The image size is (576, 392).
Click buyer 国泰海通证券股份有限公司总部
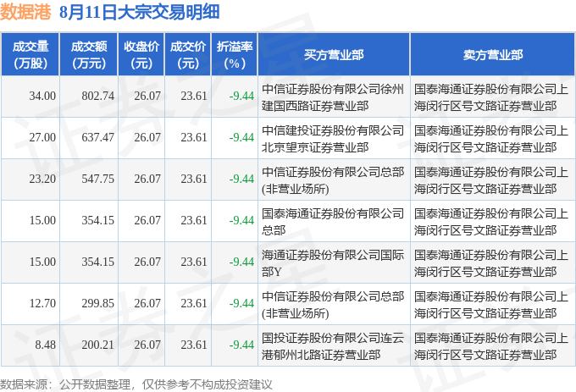click(333, 222)
